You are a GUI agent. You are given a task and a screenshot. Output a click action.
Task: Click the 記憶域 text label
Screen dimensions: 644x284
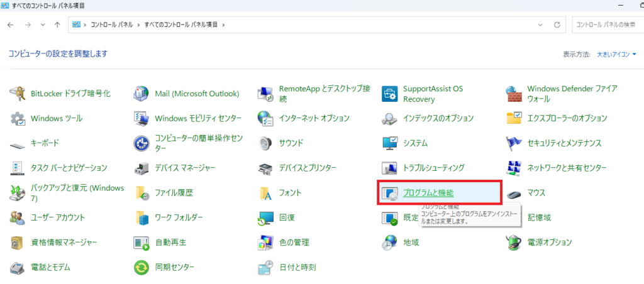pyautogui.click(x=539, y=217)
